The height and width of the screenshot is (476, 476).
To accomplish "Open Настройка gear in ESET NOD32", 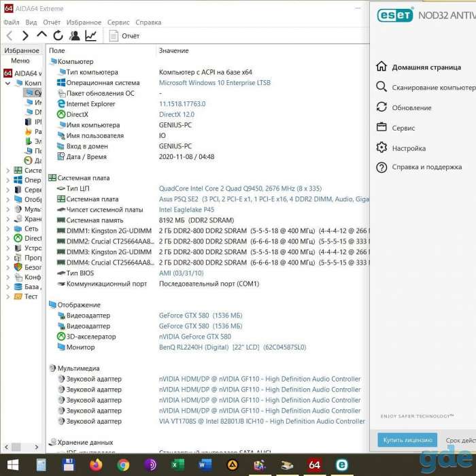I will click(401, 148).
